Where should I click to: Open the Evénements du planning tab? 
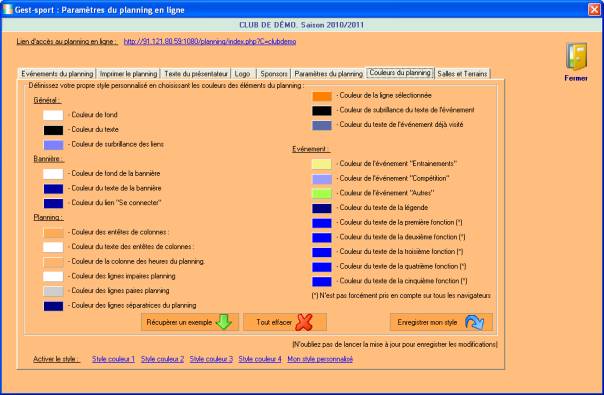tap(57, 74)
